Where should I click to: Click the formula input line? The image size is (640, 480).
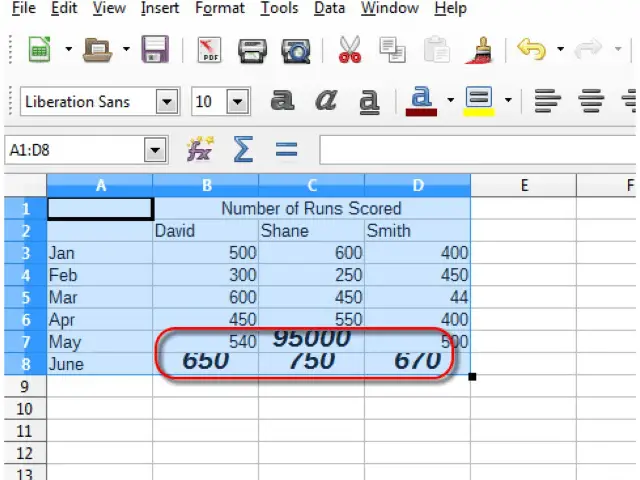478,150
